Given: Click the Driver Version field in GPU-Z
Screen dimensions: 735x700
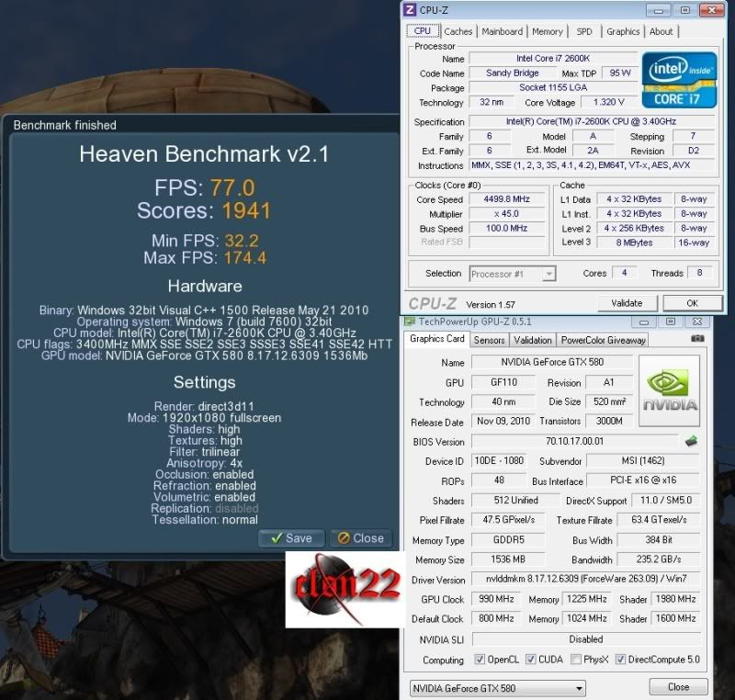Looking at the screenshot, I should (x=586, y=579).
